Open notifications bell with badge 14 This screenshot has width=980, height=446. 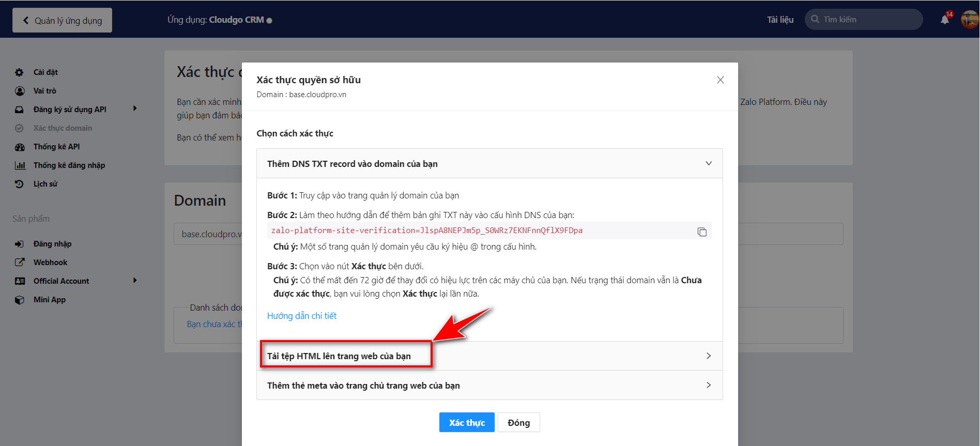[945, 19]
